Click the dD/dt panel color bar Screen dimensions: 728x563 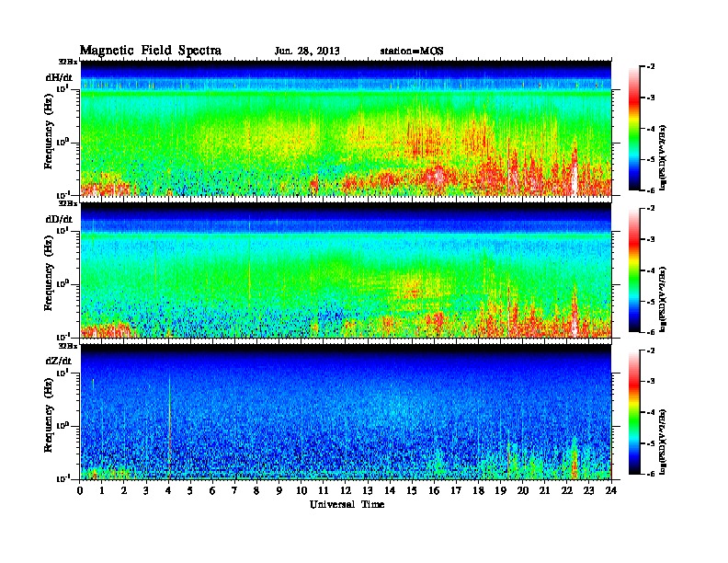[x=634, y=270]
